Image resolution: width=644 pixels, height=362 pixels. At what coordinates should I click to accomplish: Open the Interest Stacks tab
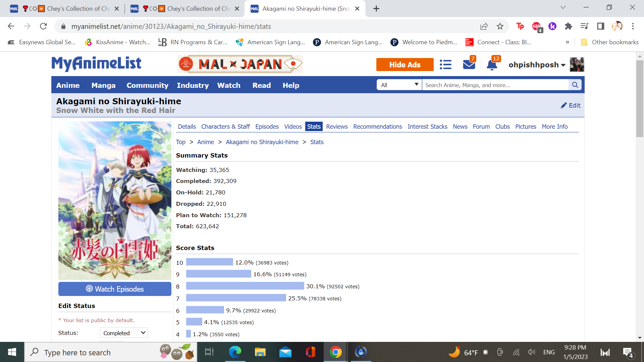click(x=427, y=126)
